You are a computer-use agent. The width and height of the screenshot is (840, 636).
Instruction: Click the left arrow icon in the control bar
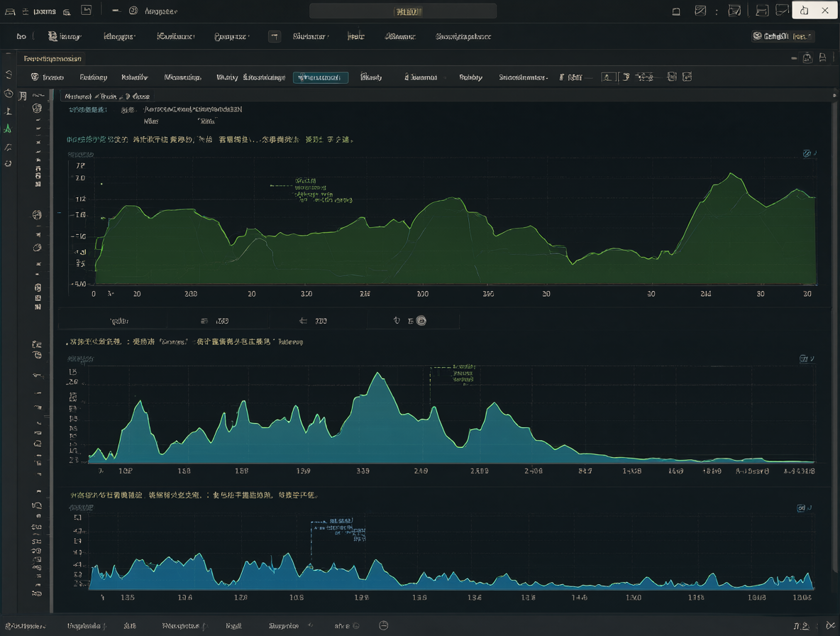(x=303, y=321)
